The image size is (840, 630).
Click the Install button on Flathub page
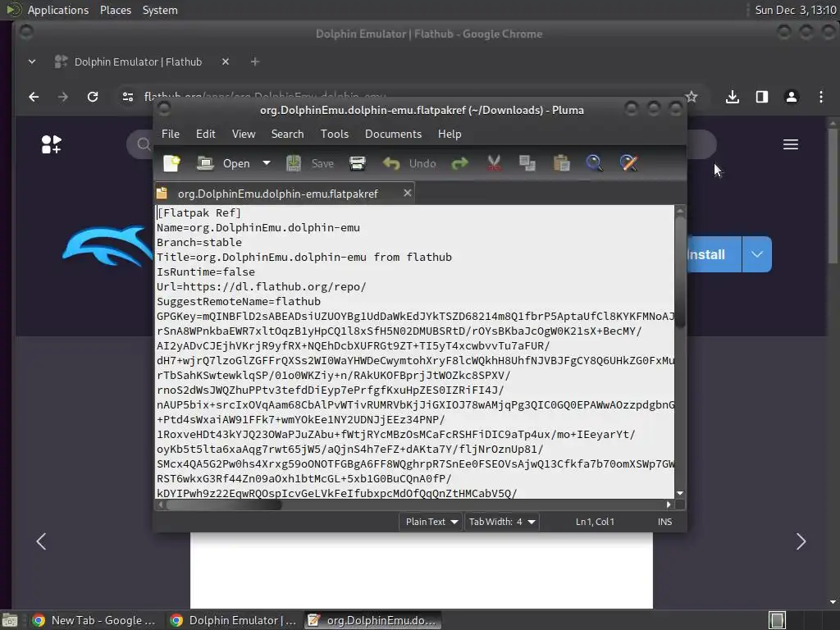[x=714, y=254]
